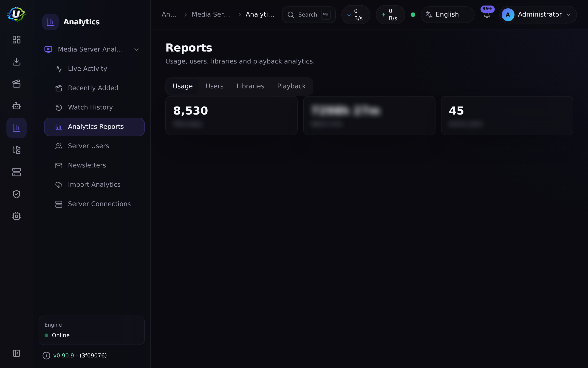Click the 45 stat card
This screenshot has height=368, width=588.
(x=507, y=116)
